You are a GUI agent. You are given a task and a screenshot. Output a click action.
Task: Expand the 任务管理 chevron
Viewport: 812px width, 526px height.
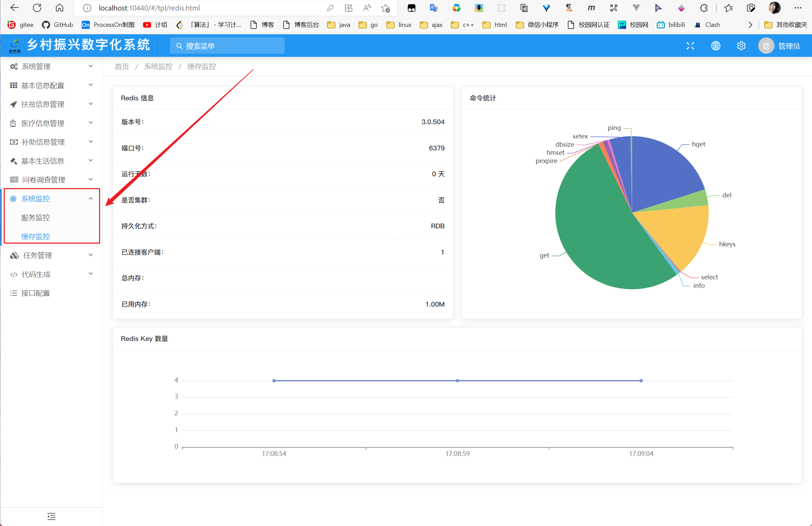tap(91, 255)
